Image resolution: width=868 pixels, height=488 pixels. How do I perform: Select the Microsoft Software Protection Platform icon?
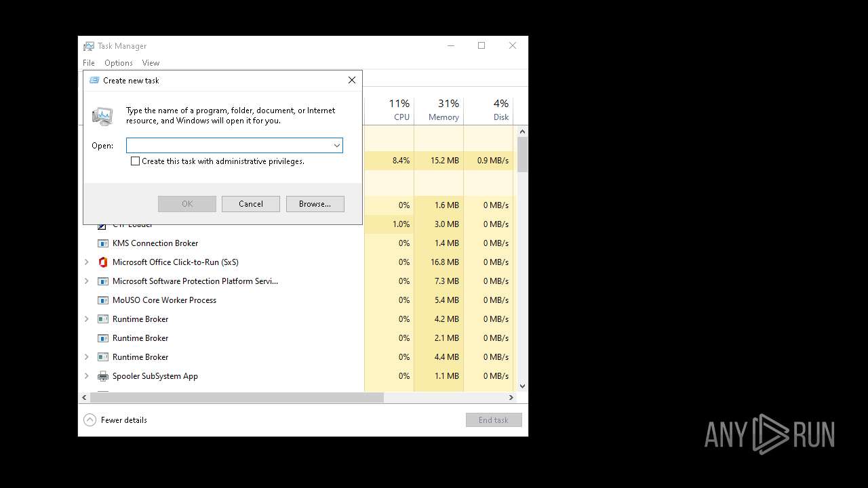point(102,281)
